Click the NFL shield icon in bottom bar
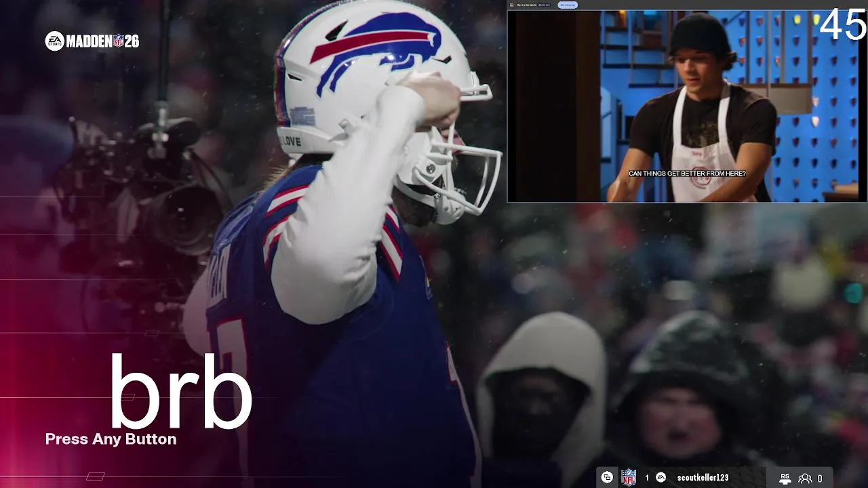The image size is (868, 488). pyautogui.click(x=629, y=478)
